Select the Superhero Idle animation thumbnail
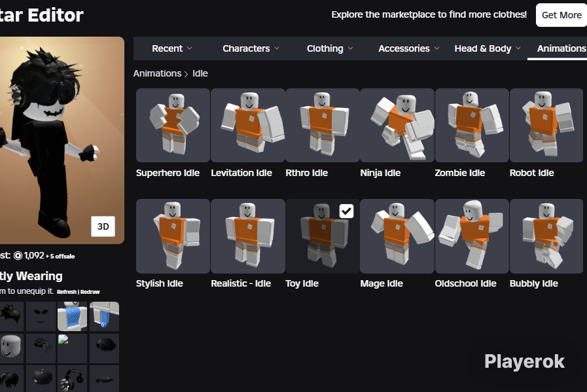The height and width of the screenshot is (392, 587). point(173,125)
